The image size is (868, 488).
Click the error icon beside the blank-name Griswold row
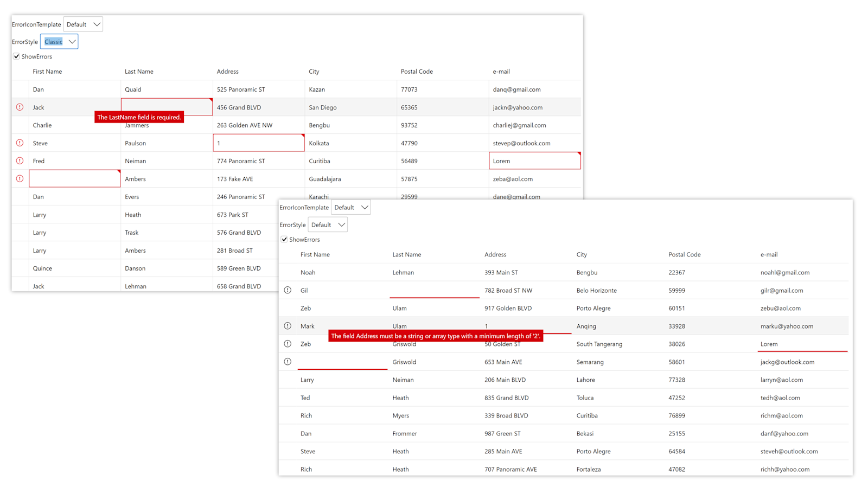click(288, 362)
